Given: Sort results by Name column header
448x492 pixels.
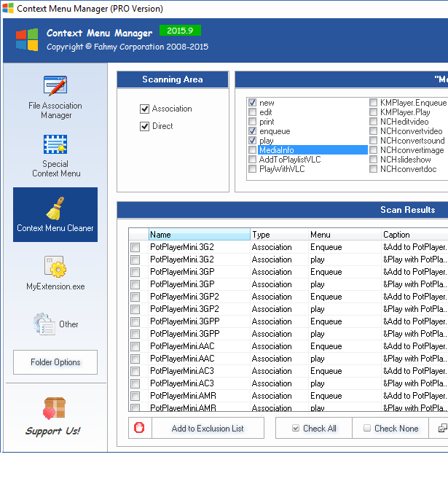Looking at the screenshot, I should coord(200,235).
